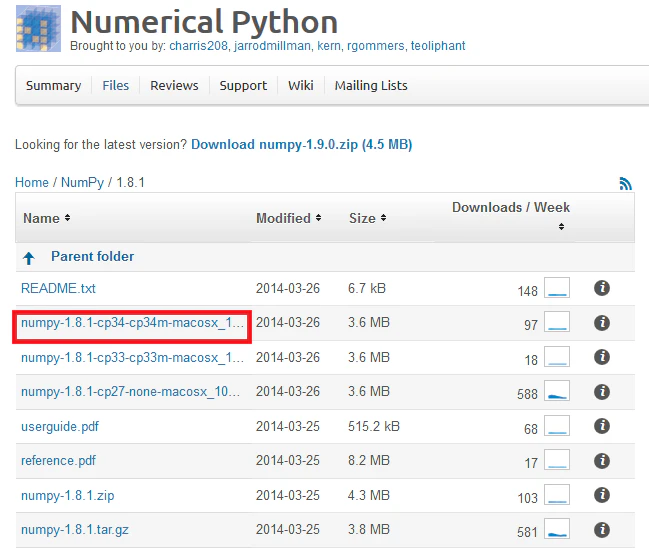Show info for numpy-1.8.1-cp33 file

pyautogui.click(x=602, y=357)
